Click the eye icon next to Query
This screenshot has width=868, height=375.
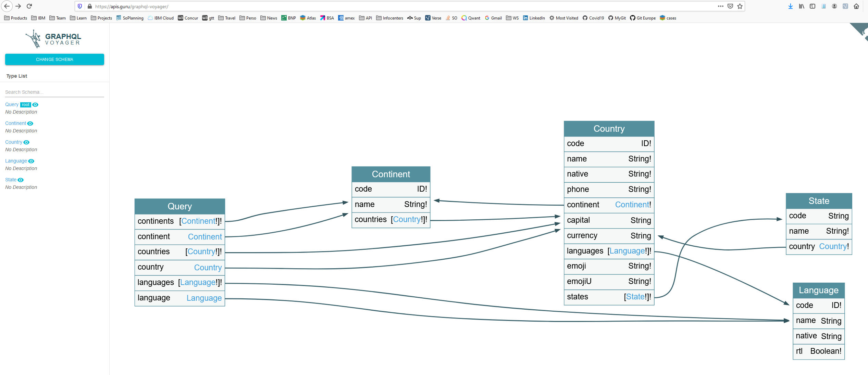point(35,105)
